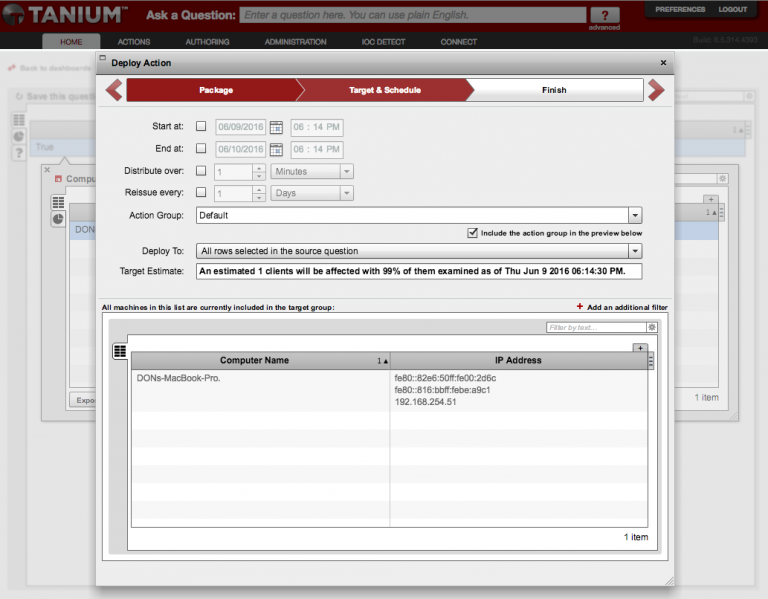The width and height of the screenshot is (768, 599).
Task: Open column options handle beside IP Address
Action: point(650,361)
